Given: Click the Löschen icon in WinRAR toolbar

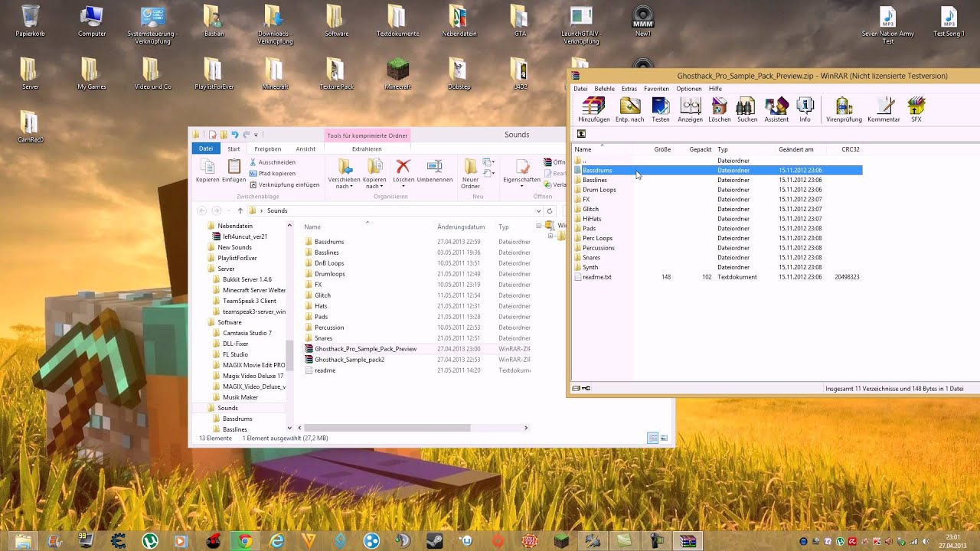Looking at the screenshot, I should click(719, 109).
